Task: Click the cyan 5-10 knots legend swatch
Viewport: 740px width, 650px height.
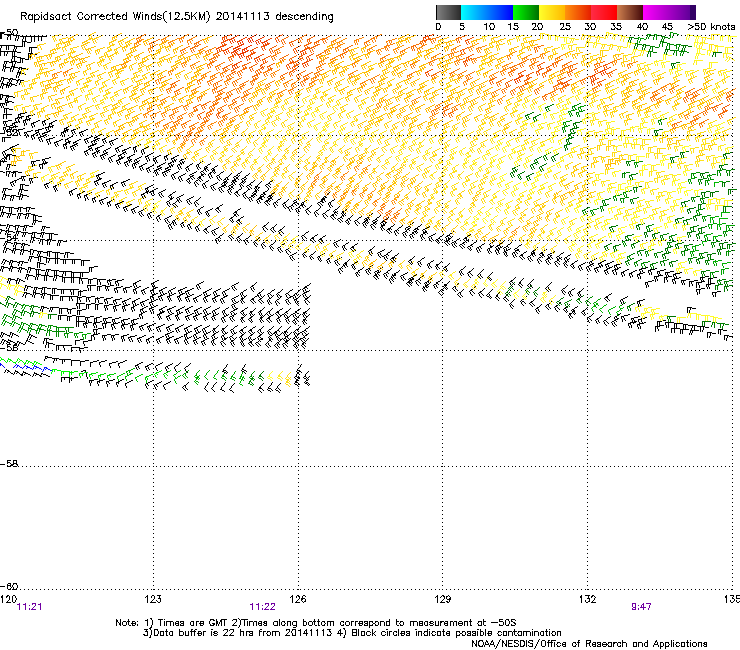Action: (474, 12)
